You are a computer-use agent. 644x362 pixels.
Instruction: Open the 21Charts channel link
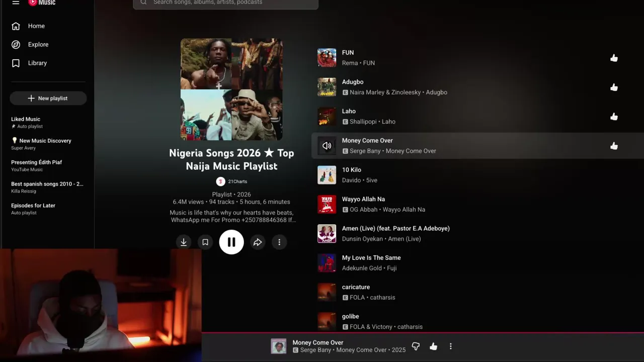click(x=237, y=182)
